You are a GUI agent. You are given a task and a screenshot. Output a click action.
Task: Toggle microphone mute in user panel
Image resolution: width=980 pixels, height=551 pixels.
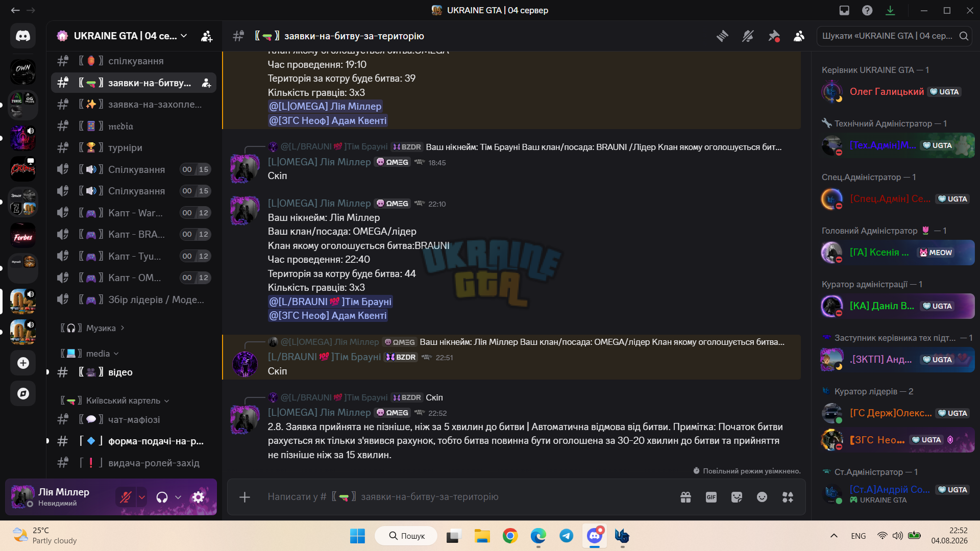pyautogui.click(x=126, y=497)
